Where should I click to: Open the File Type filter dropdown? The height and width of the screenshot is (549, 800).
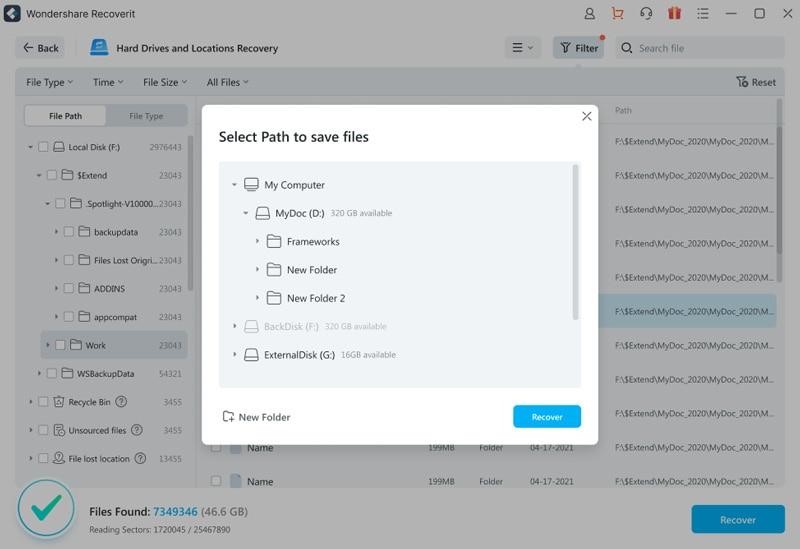coord(48,82)
